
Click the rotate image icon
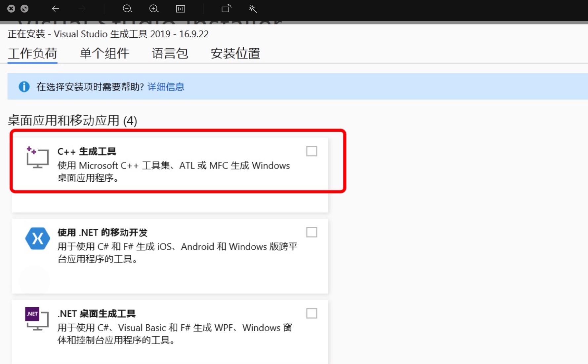pos(226,9)
